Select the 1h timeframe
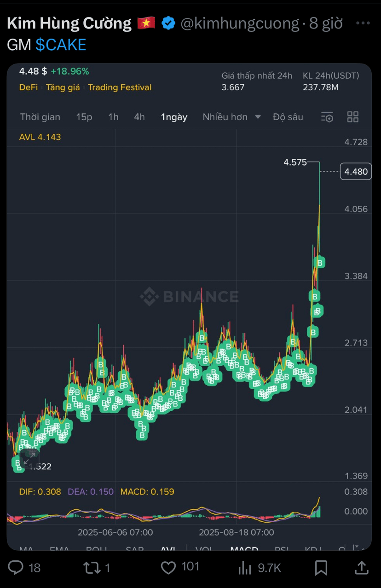381x588 pixels. 113,117
